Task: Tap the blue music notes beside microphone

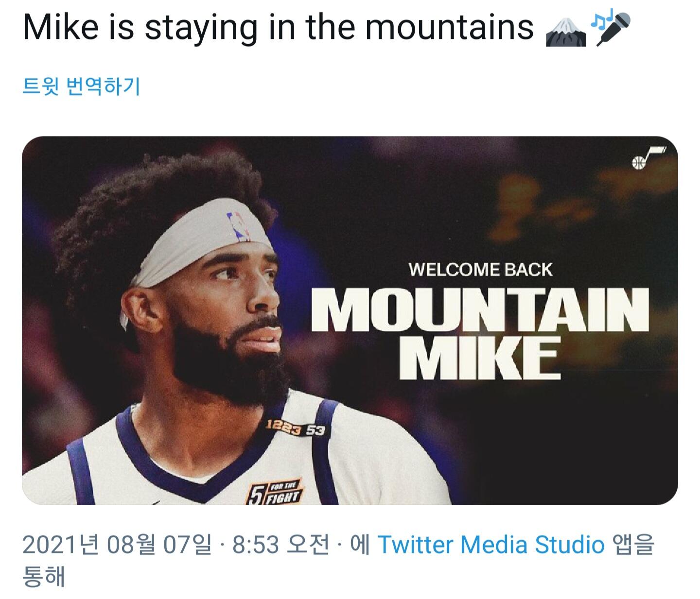Action: (x=600, y=20)
